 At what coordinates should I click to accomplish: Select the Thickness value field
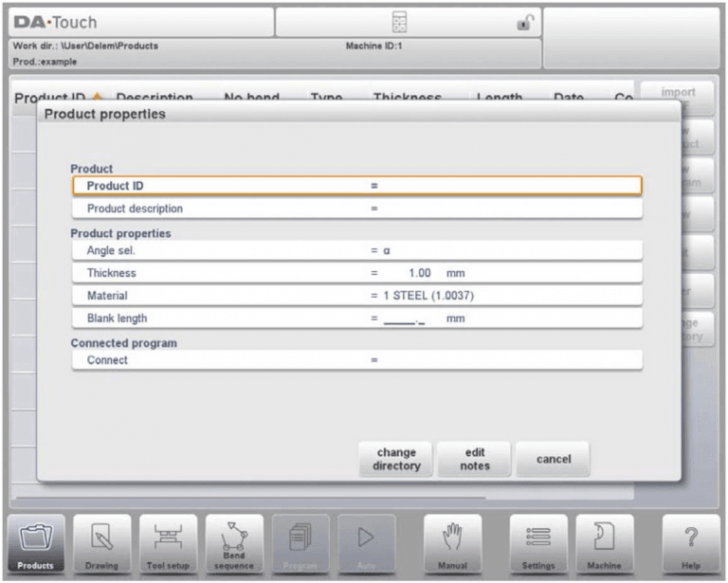(357, 273)
